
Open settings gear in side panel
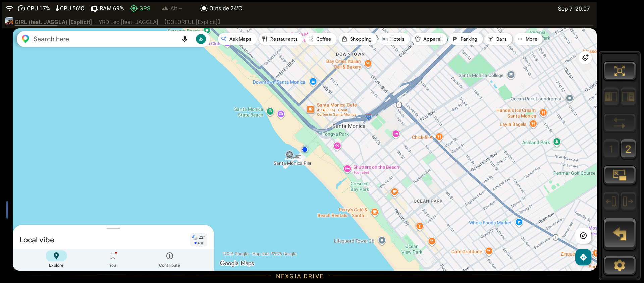620,266
